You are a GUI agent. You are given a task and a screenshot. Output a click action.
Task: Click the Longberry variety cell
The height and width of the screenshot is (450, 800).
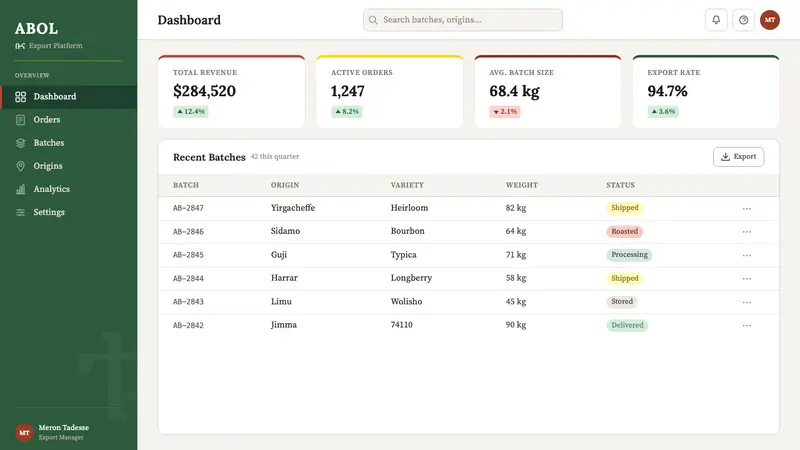click(411, 278)
